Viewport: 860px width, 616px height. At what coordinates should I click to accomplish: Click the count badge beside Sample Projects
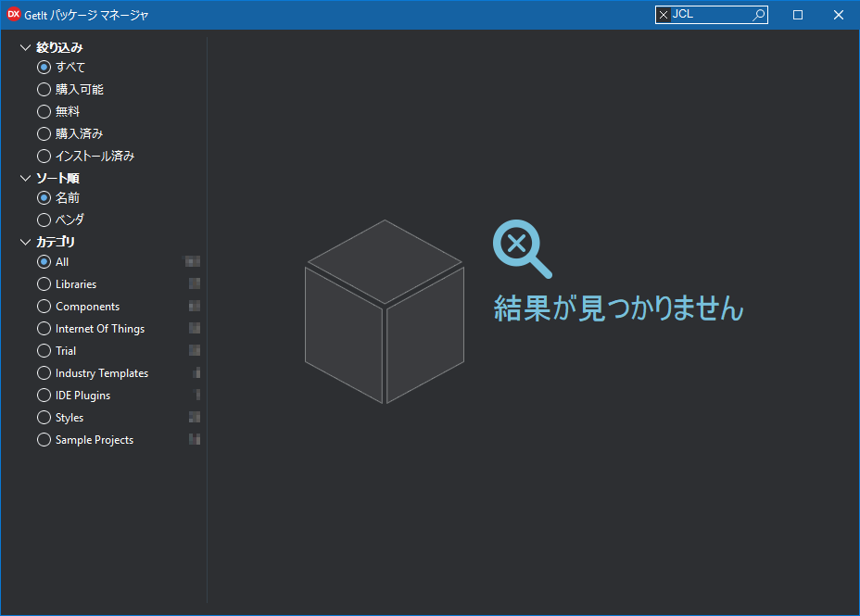coord(193,439)
